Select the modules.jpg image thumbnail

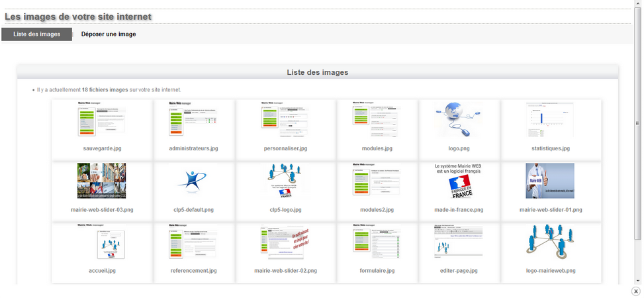pyautogui.click(x=377, y=119)
